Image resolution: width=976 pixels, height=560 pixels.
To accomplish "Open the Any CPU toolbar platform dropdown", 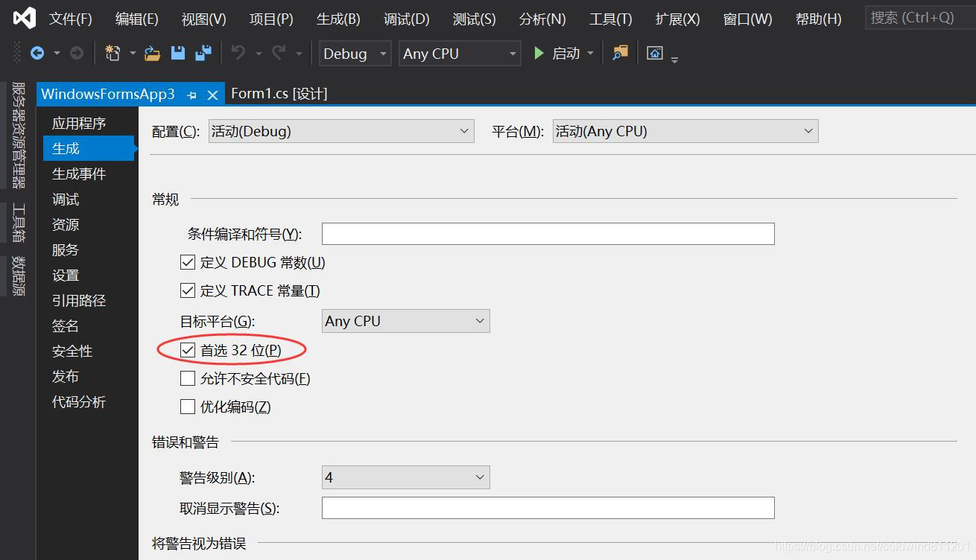I will coord(460,54).
